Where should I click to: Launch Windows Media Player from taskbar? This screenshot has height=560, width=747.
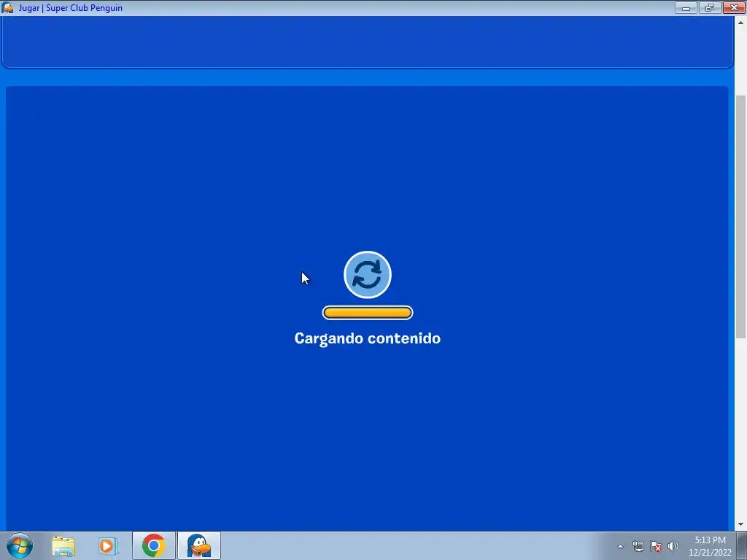(108, 546)
